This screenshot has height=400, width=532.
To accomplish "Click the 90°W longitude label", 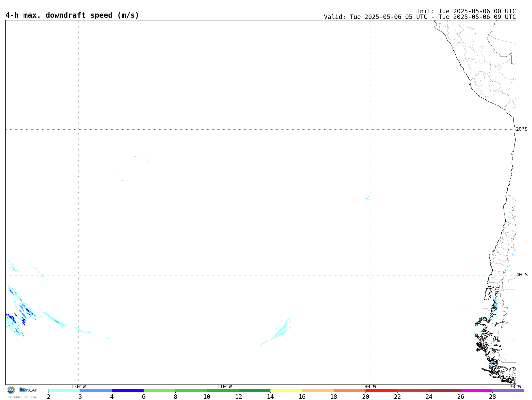I will pos(370,387).
